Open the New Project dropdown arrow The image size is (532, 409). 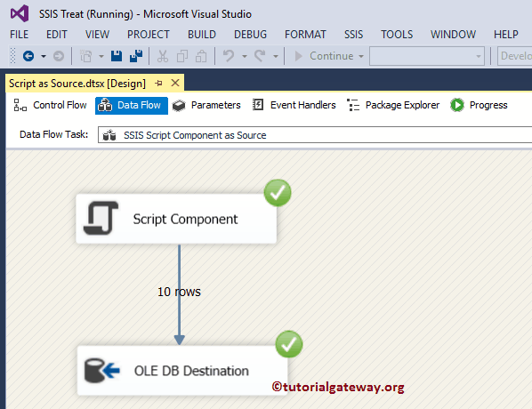click(101, 56)
